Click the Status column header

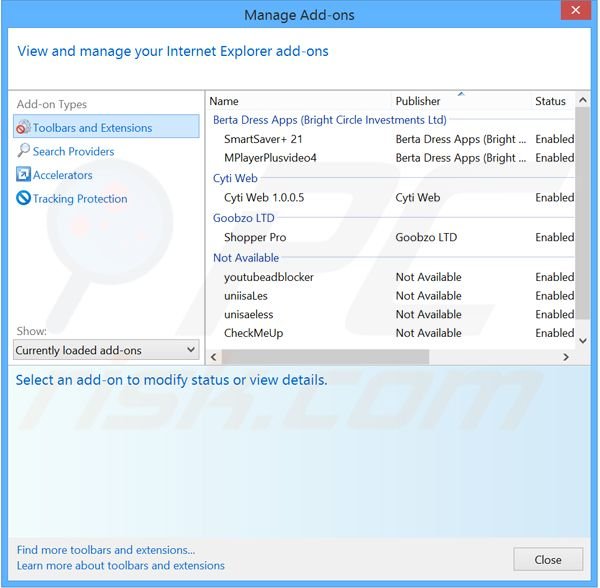pos(550,101)
